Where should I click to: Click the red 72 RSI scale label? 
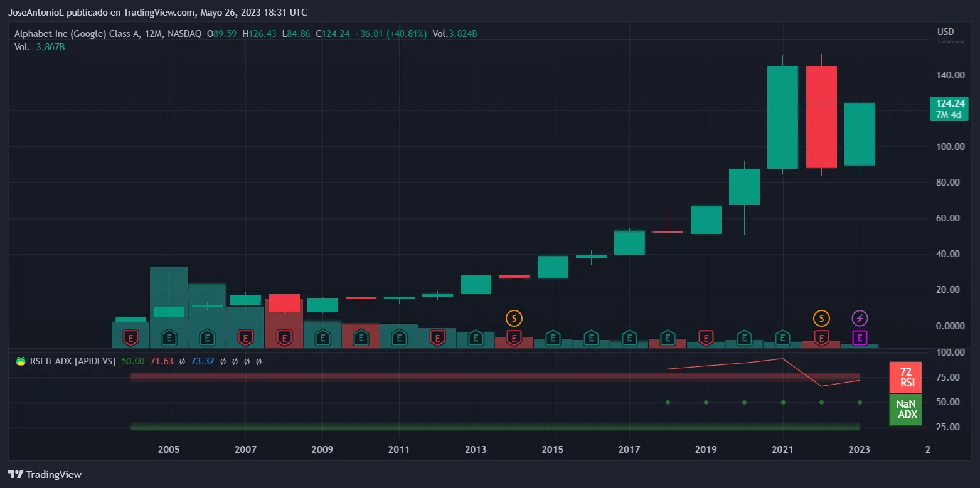905,377
